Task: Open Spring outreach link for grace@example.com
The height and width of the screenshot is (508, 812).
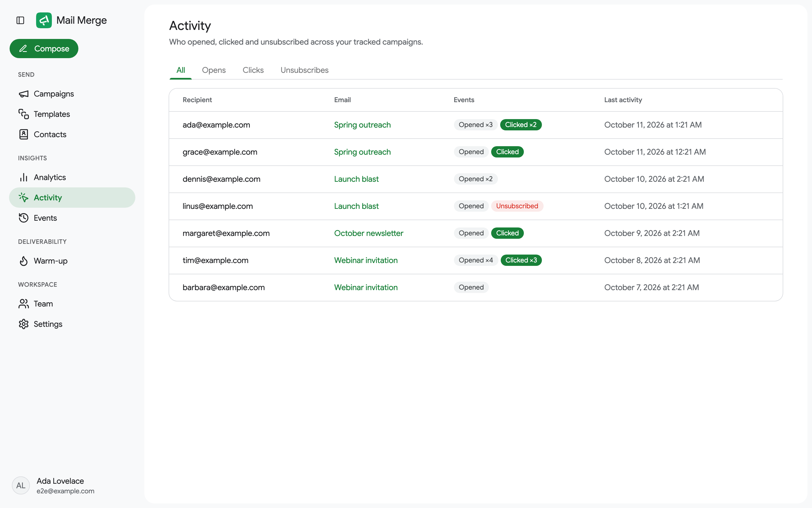Action: pyautogui.click(x=362, y=152)
